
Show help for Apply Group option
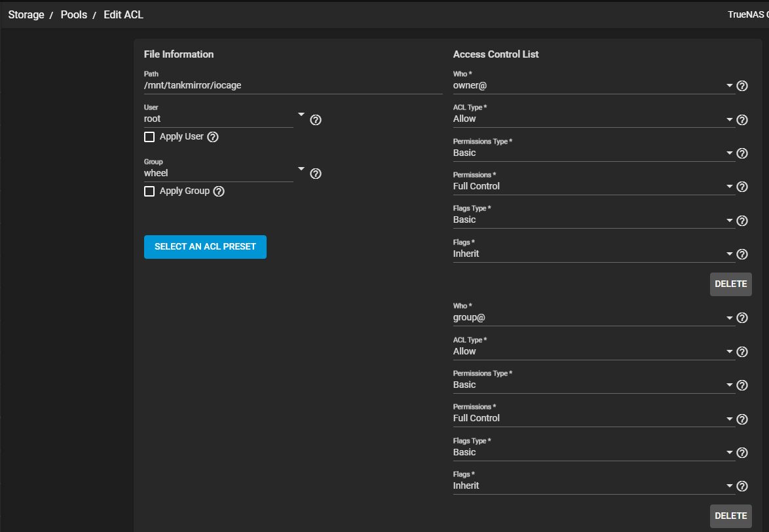tap(219, 191)
